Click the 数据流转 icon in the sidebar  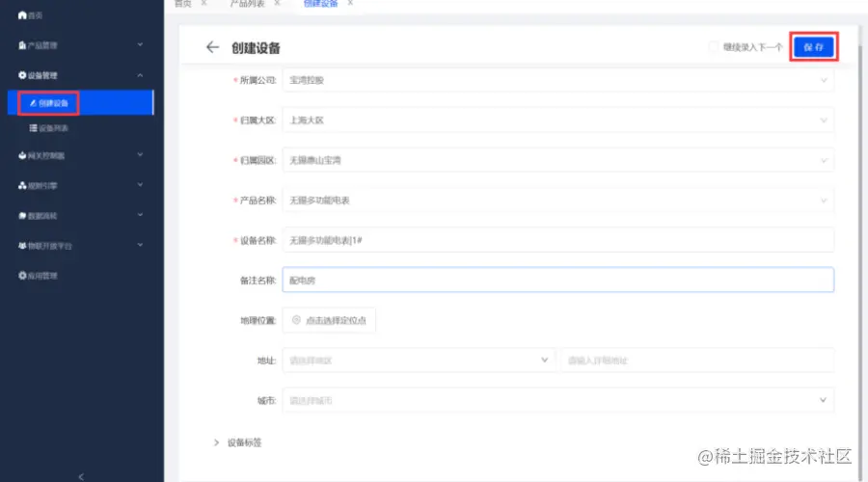click(x=22, y=215)
